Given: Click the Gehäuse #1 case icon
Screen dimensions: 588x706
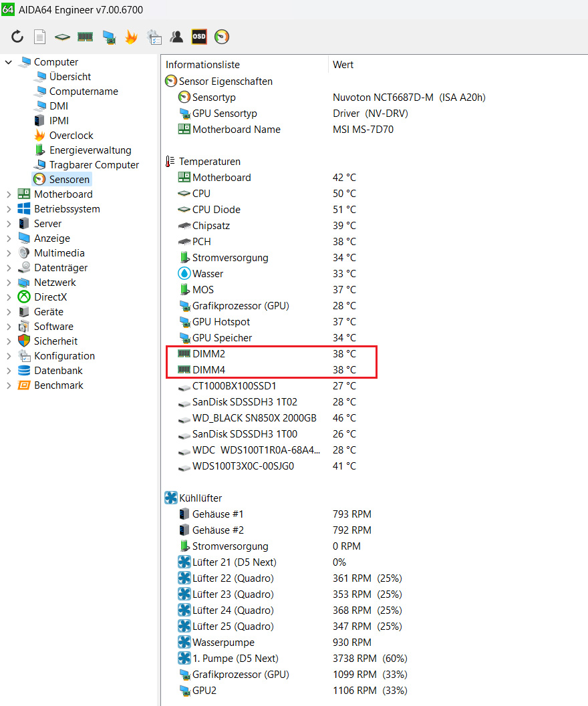Looking at the screenshot, I should [184, 514].
